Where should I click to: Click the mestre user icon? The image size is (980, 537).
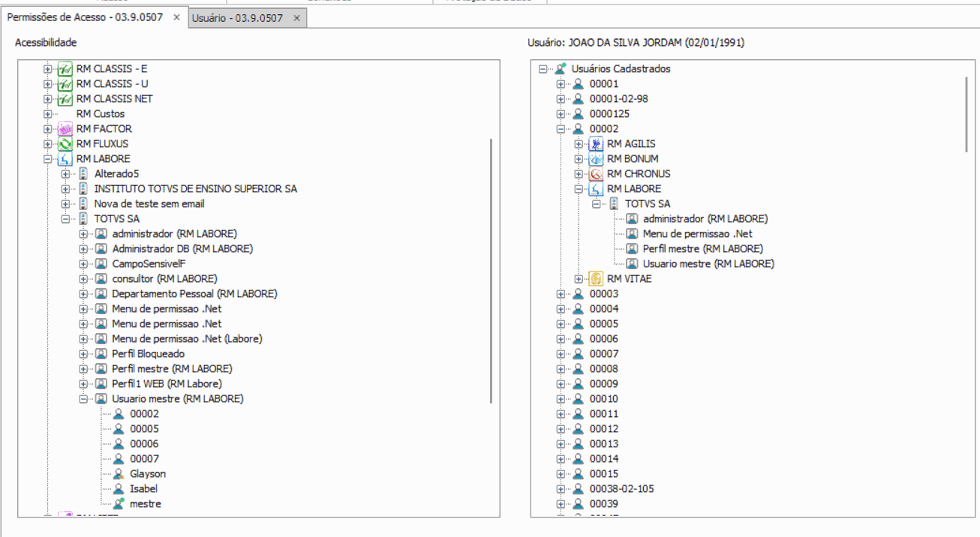119,504
